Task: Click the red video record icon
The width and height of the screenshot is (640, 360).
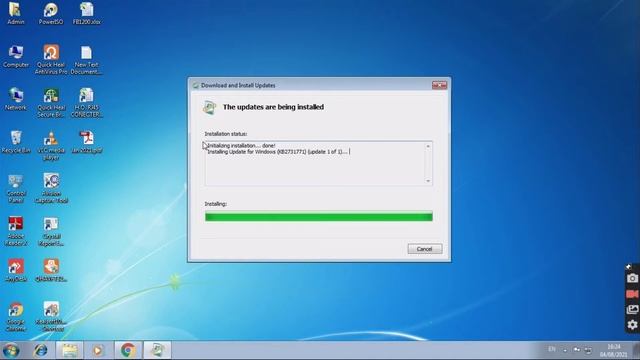Action: click(632, 294)
